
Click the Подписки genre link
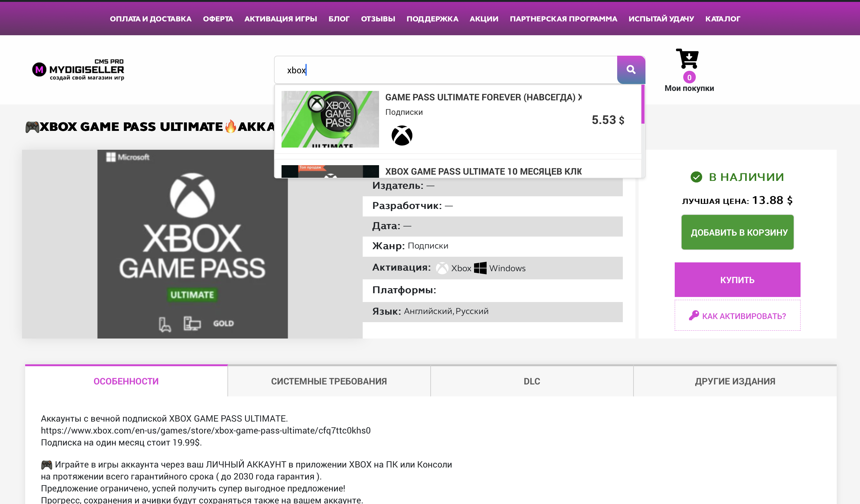[x=428, y=246]
